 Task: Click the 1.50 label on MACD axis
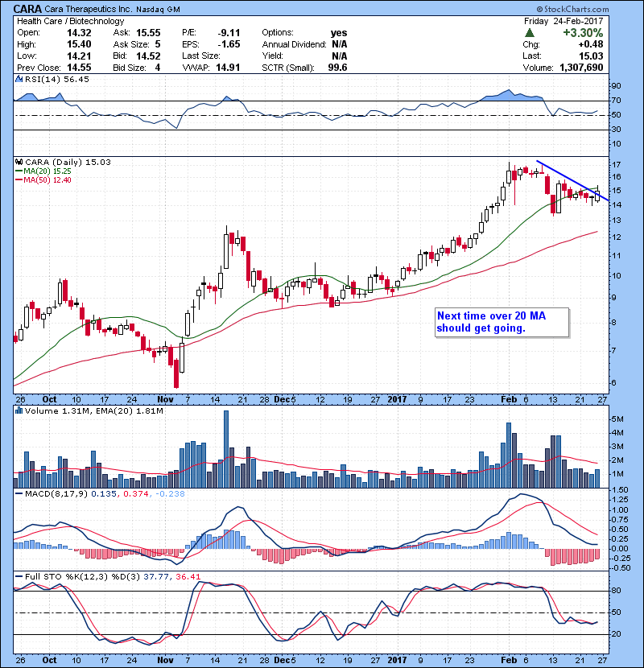pos(620,489)
